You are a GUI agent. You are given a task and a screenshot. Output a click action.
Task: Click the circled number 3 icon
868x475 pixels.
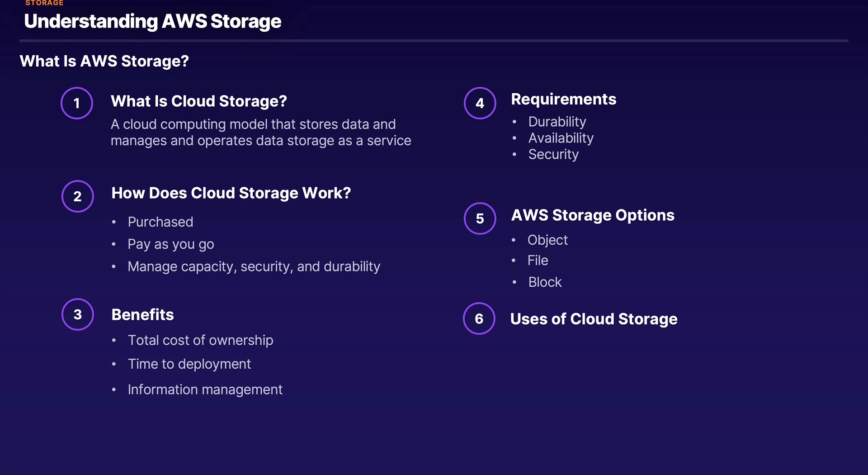coord(78,314)
